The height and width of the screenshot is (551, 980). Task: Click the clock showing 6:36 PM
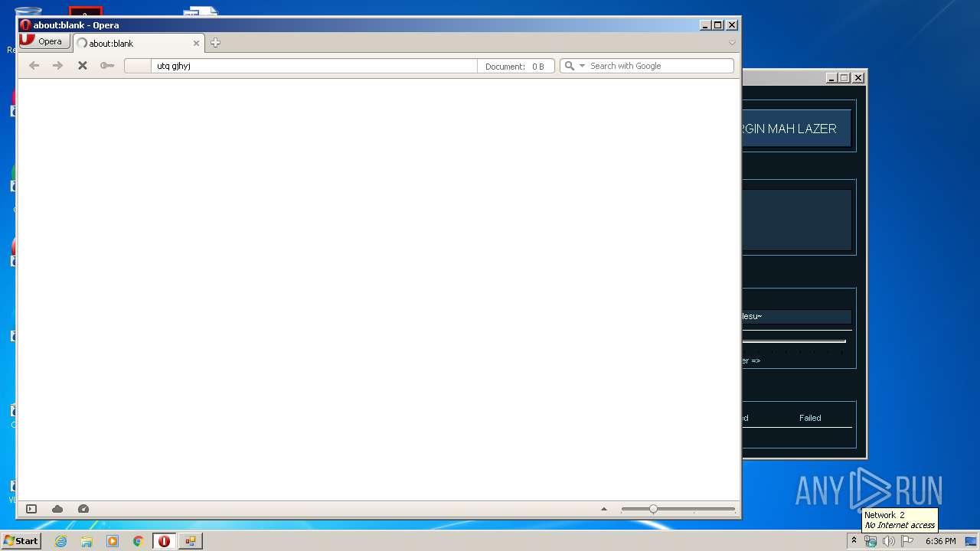940,541
